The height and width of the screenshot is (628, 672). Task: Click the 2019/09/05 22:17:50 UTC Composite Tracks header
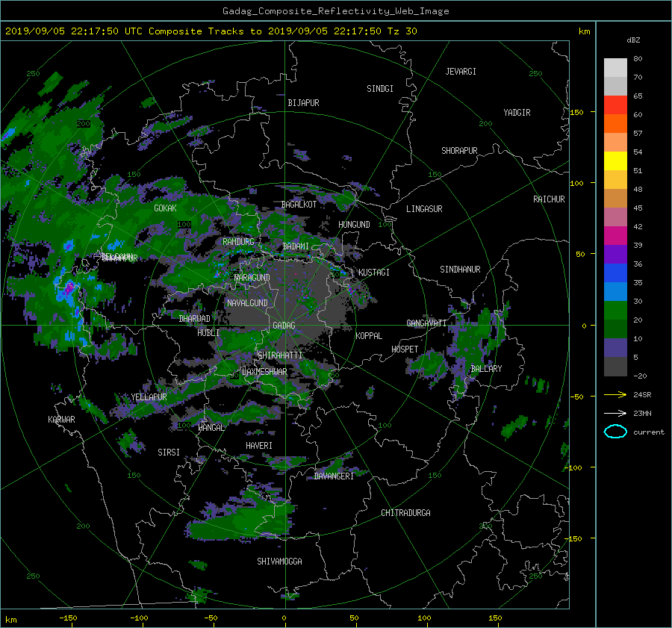(x=211, y=31)
